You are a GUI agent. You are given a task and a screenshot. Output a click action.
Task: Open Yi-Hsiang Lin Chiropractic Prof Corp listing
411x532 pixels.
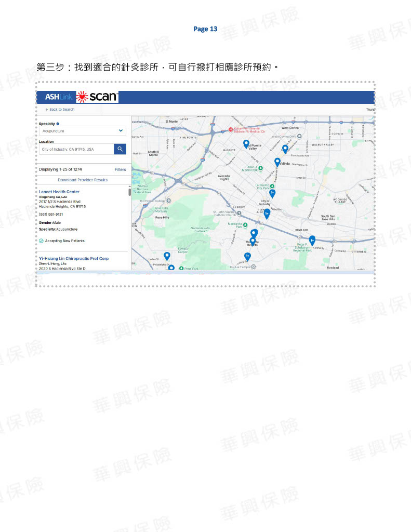click(x=74, y=258)
